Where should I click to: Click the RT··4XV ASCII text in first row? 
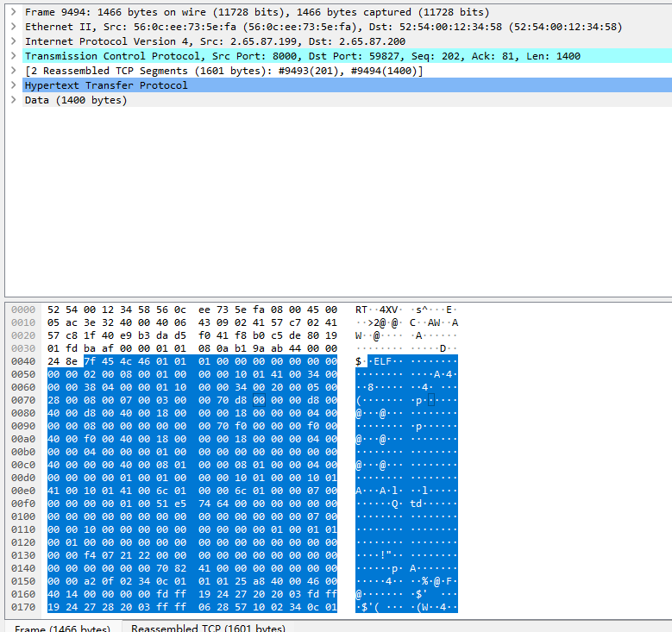[377, 310]
